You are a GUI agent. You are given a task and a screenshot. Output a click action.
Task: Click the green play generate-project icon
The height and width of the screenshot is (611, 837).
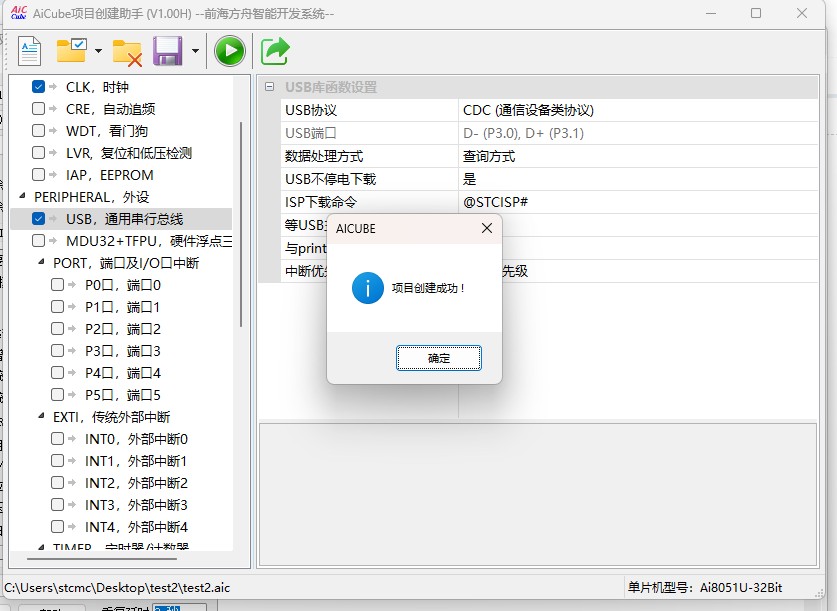230,51
